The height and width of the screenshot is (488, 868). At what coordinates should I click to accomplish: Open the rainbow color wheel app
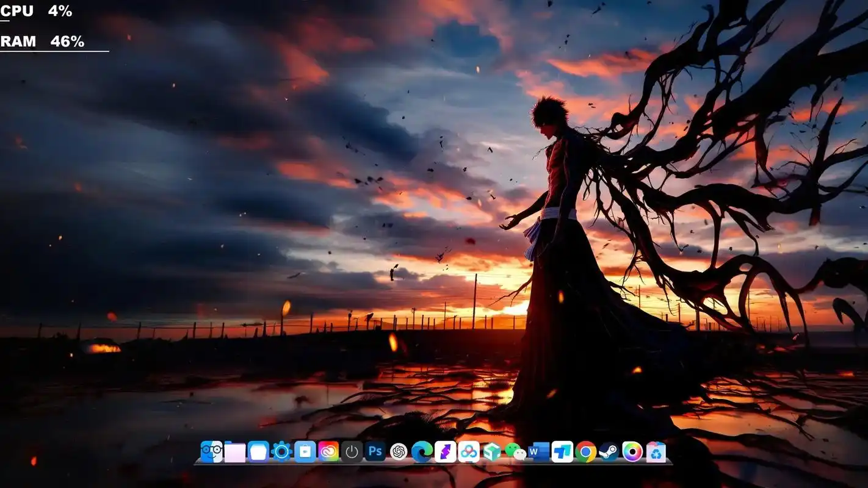pos(632,452)
